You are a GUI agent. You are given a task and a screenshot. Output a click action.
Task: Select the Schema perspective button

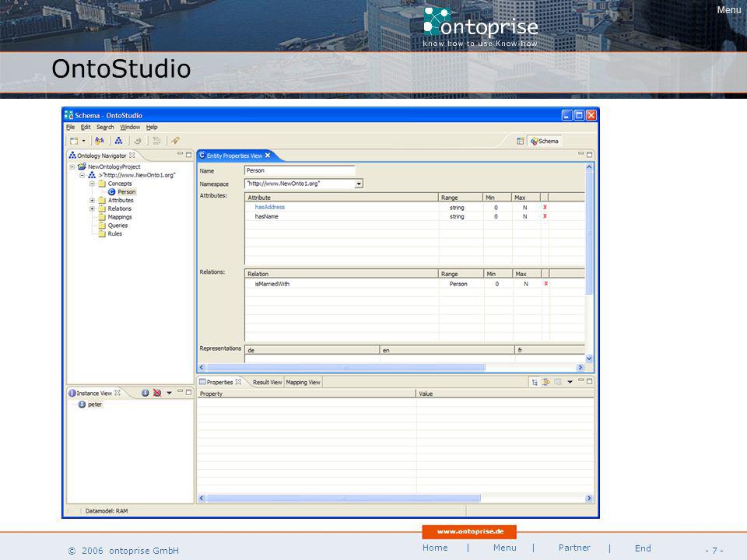click(544, 141)
